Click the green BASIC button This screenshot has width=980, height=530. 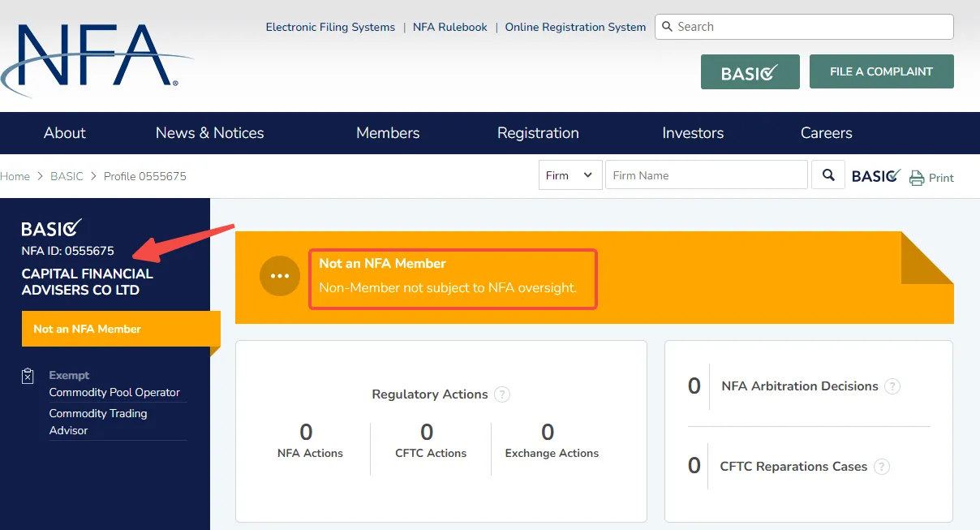(x=750, y=71)
